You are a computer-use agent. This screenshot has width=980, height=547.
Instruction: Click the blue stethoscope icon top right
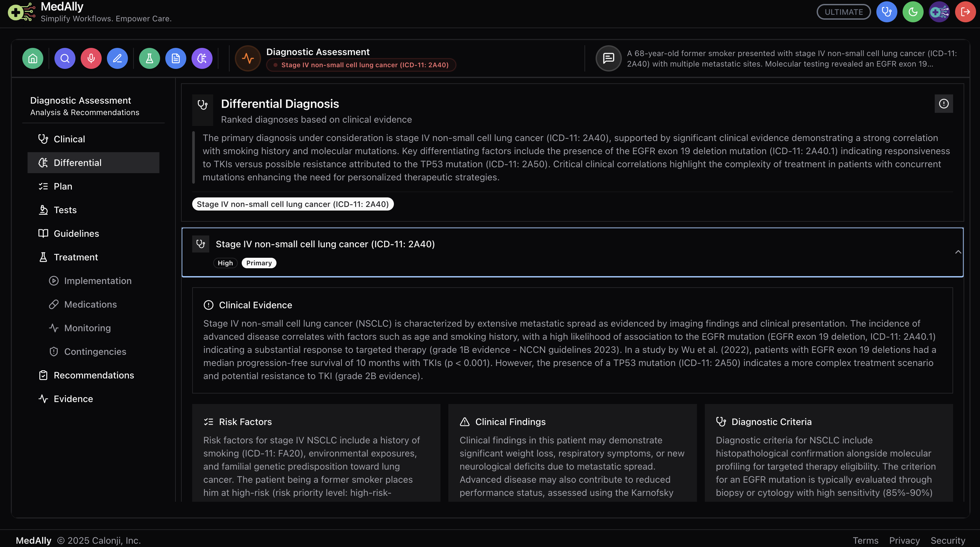(887, 12)
